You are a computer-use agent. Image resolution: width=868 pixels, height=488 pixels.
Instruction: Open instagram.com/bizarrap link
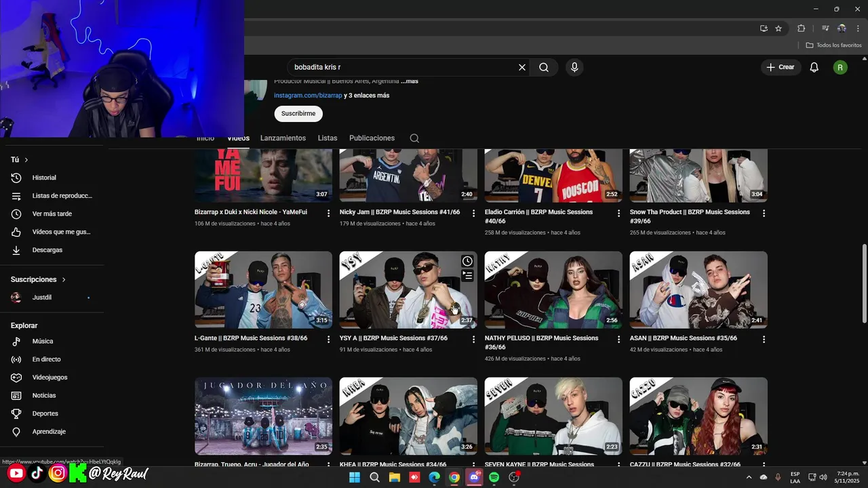(308, 96)
